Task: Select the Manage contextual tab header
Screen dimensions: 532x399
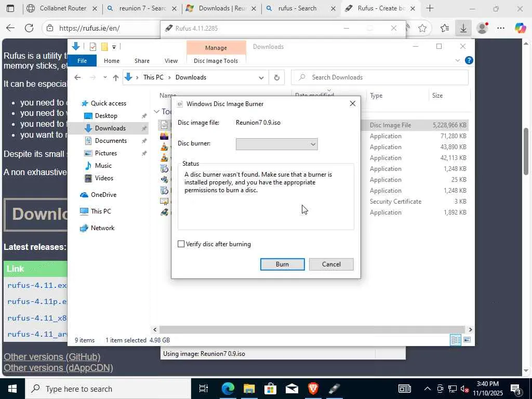Action: 216,47
